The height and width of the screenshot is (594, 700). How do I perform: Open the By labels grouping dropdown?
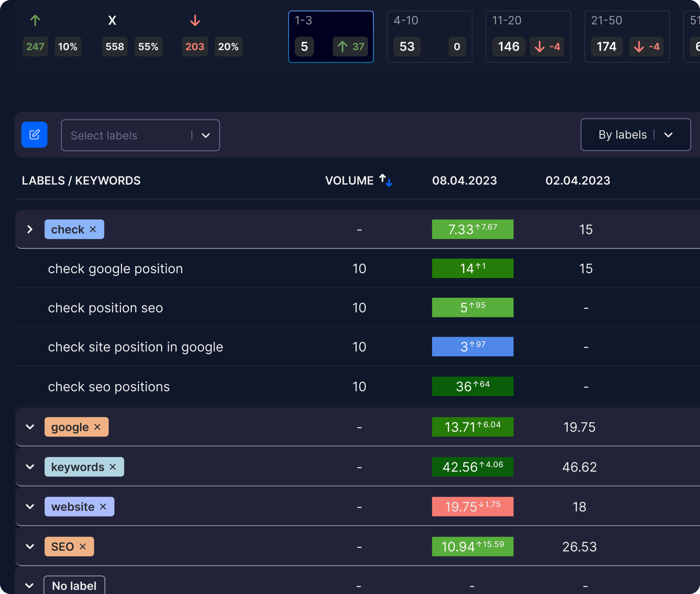[x=636, y=135]
